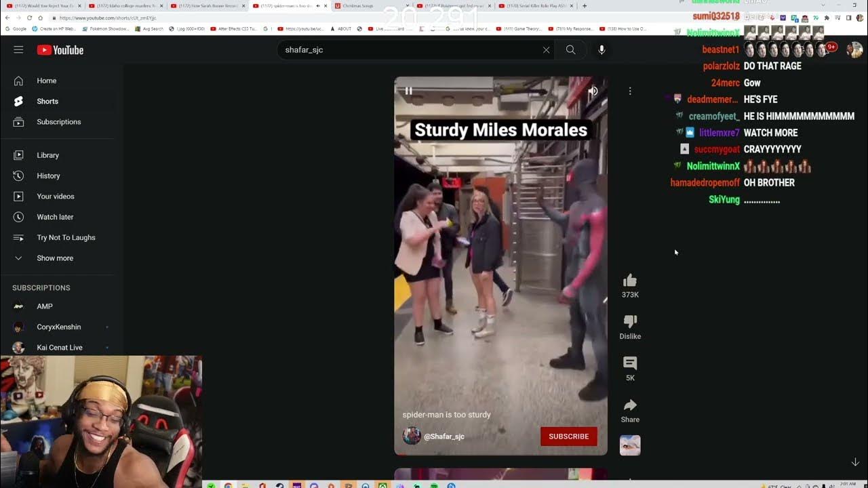The image size is (868, 488).
Task: Click Chrome icon in Windows taskbar
Action: click(228, 485)
